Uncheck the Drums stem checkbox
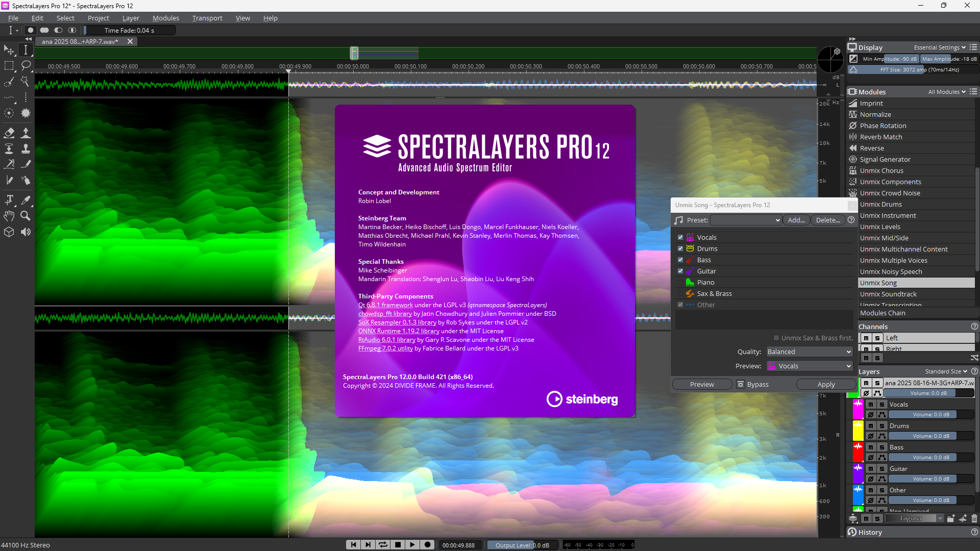980x551 pixels. pyautogui.click(x=680, y=249)
